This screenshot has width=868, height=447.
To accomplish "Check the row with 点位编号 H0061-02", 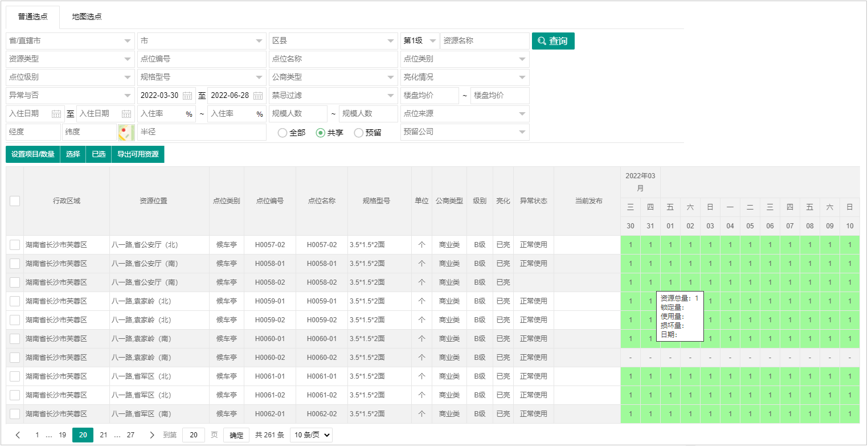I will click(x=15, y=395).
